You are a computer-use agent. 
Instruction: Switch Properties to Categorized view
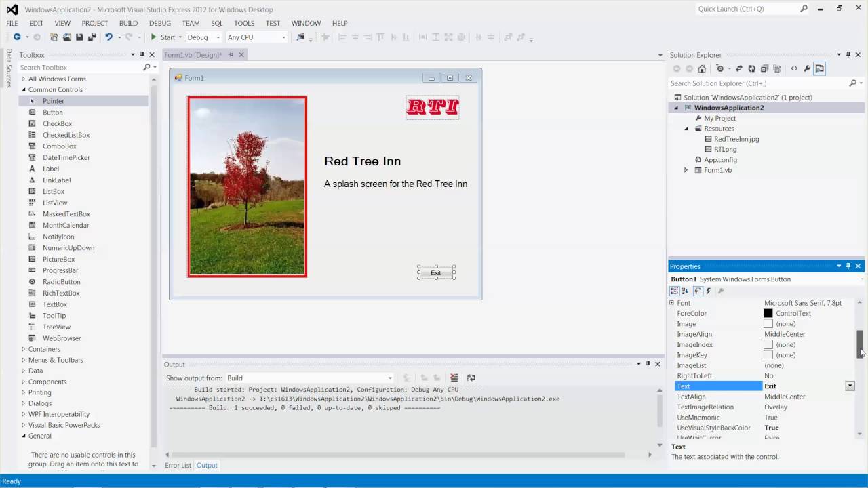[x=674, y=291]
